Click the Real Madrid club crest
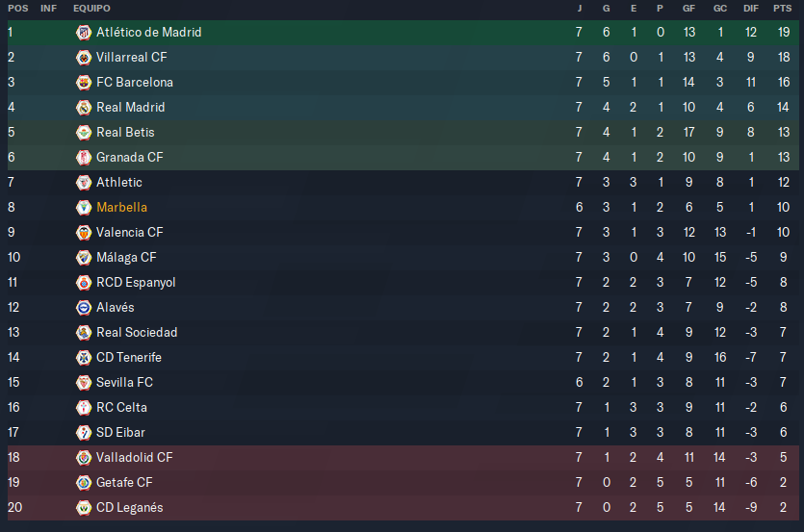The height and width of the screenshot is (532, 804). point(84,108)
